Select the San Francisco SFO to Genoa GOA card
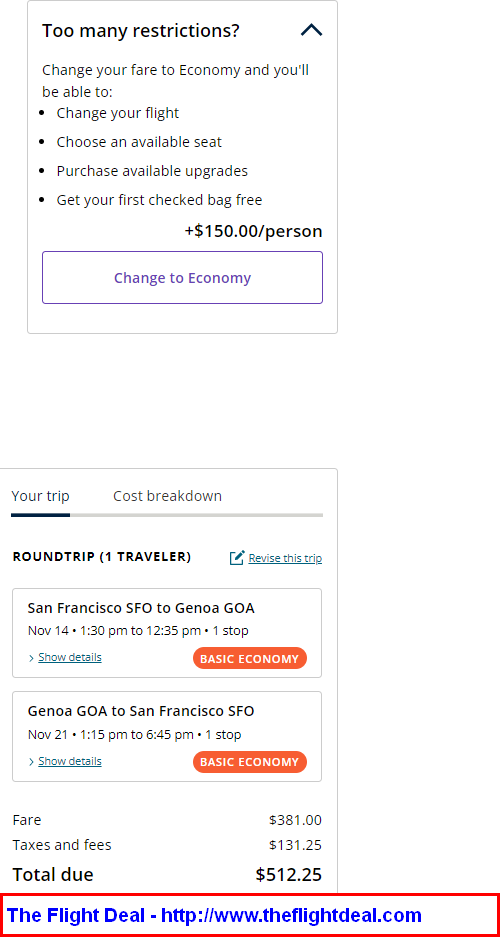This screenshot has width=500, height=937. click(x=167, y=633)
